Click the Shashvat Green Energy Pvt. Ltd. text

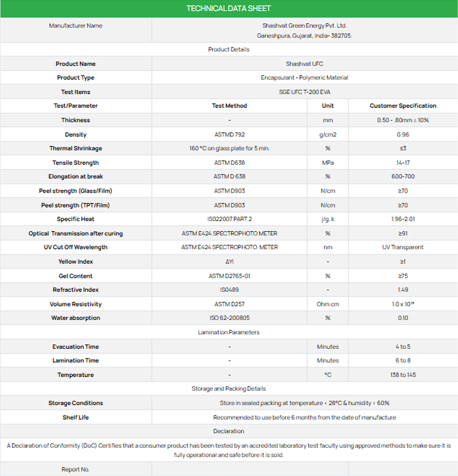coord(304,26)
